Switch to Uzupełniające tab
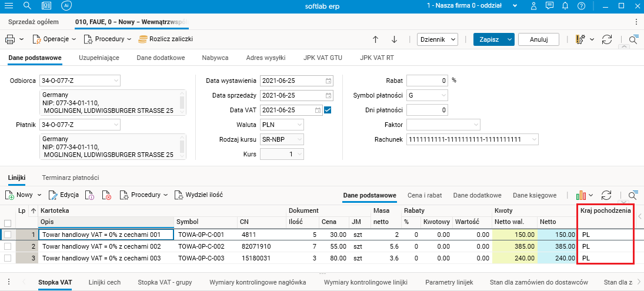The image size is (644, 291). [x=99, y=58]
